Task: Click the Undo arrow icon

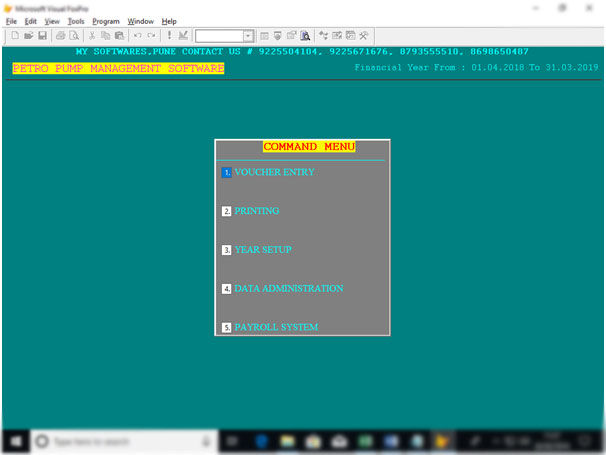Action: tap(137, 36)
